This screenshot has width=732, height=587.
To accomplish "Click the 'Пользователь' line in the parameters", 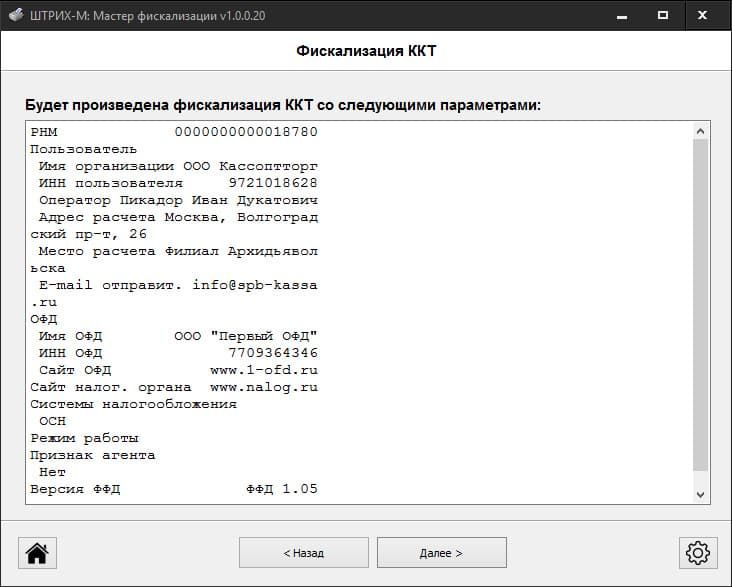I will [84, 149].
